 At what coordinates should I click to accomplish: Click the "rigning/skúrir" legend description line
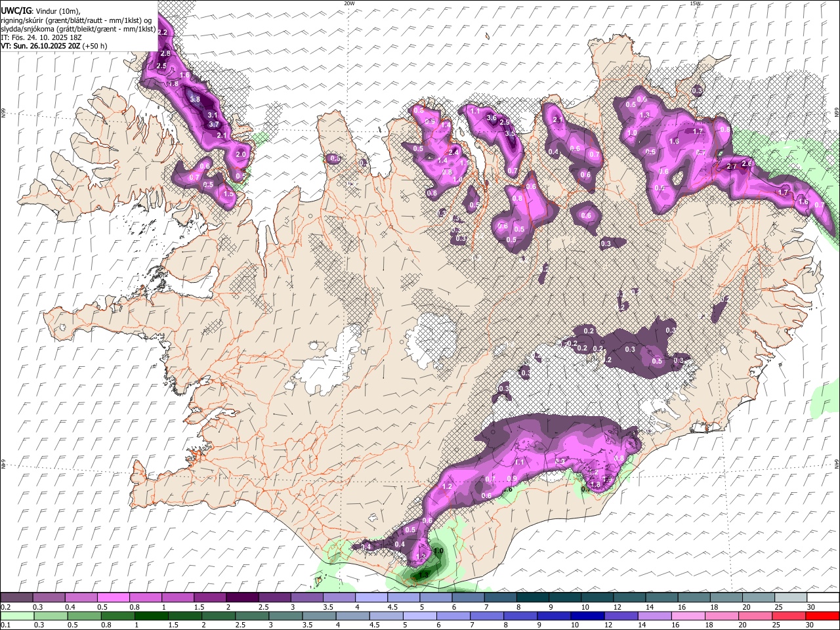(76, 20)
